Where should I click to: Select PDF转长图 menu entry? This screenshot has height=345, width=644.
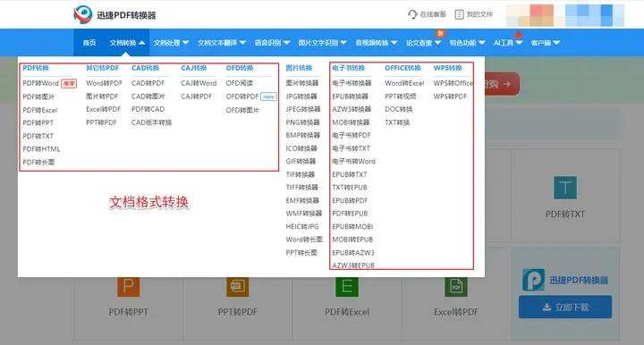pyautogui.click(x=38, y=162)
